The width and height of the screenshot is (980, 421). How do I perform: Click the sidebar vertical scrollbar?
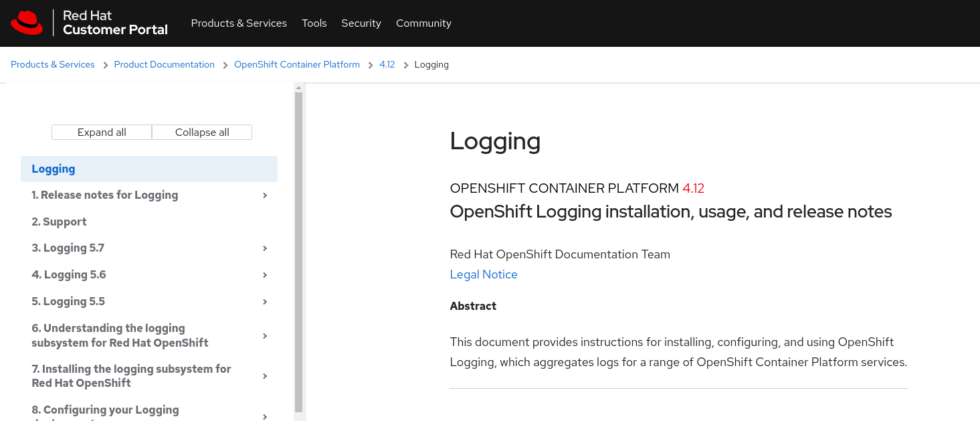(298, 251)
